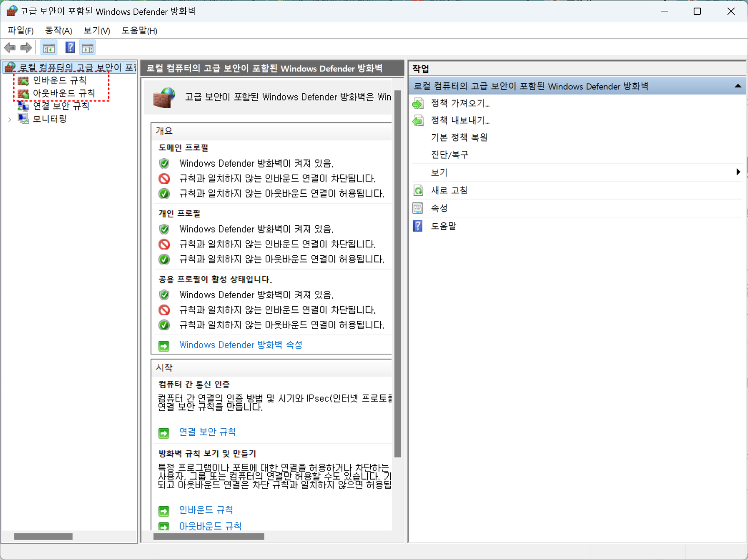Image resolution: width=748 pixels, height=560 pixels.
Task: Click 도움말 in the actions pane
Action: [x=444, y=226]
